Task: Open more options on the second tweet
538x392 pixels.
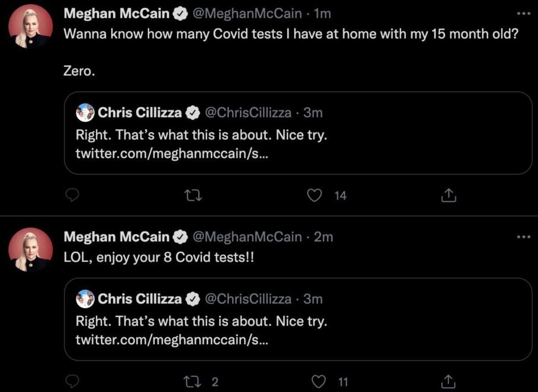Action: 523,236
